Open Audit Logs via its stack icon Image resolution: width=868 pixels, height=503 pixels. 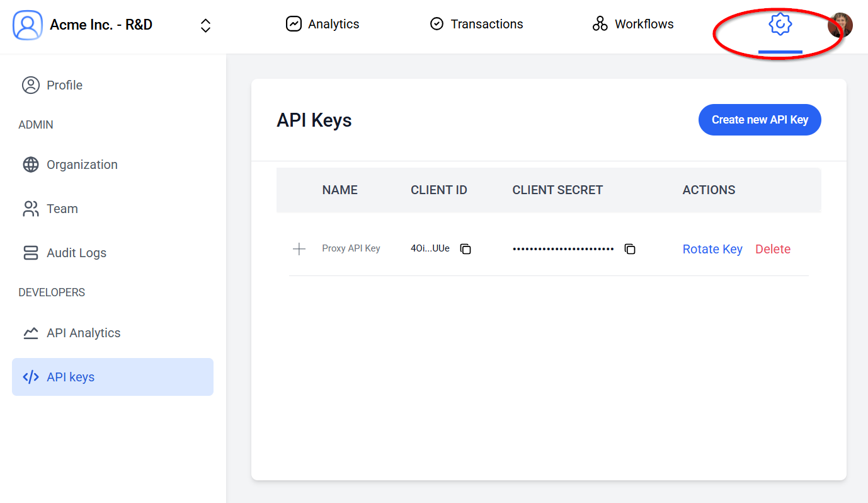click(x=30, y=253)
